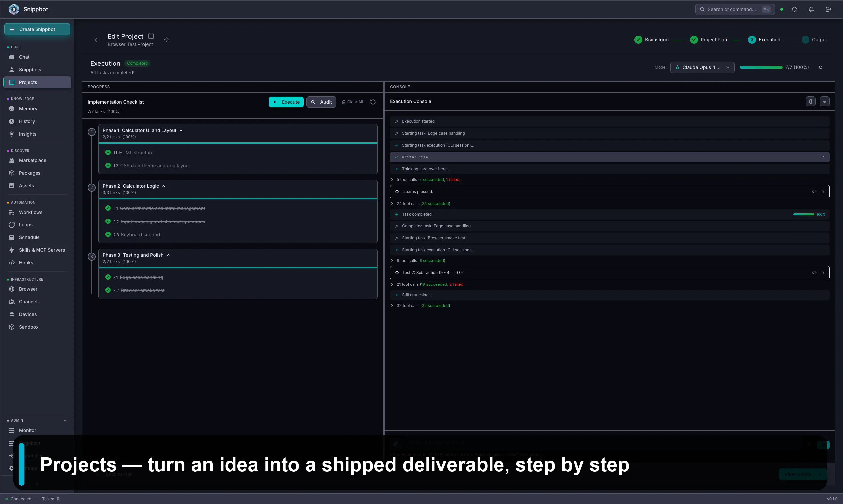
Task: Reset the checklist with circular arrow icon
Action: (373, 102)
